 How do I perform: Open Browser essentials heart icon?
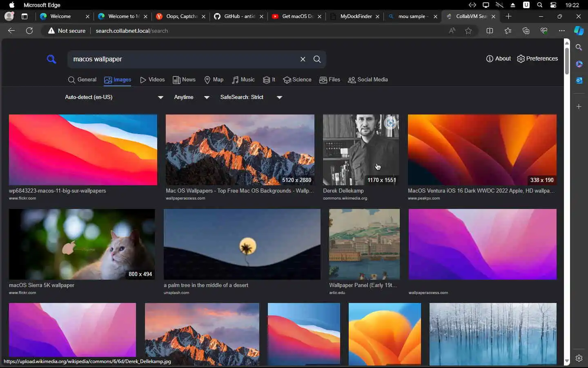[544, 31]
